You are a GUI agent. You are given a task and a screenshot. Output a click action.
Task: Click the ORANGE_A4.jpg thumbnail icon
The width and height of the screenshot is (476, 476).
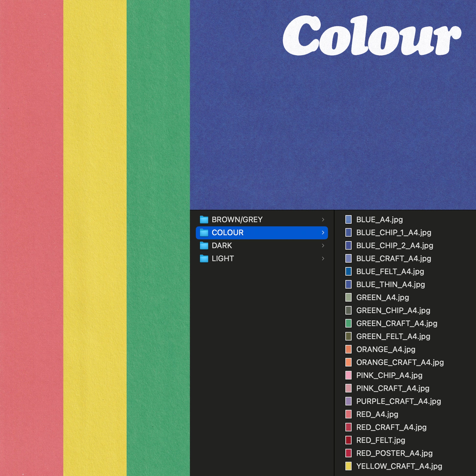pyautogui.click(x=348, y=349)
